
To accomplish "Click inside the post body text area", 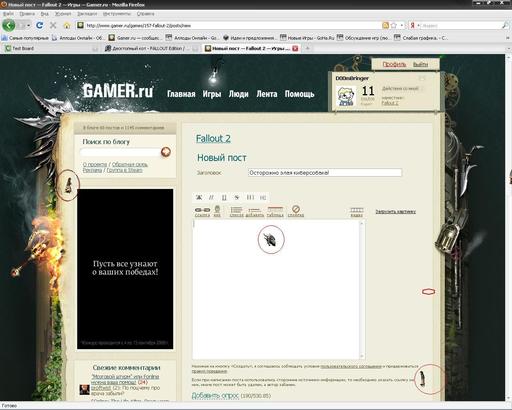I will coord(276,289).
